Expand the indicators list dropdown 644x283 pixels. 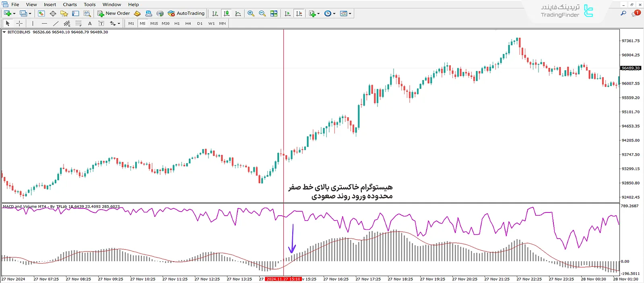[x=318, y=14]
